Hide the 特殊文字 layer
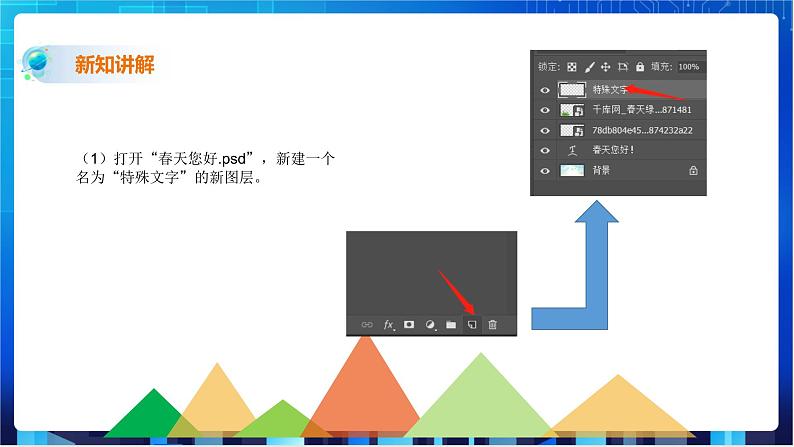The width and height of the screenshot is (794, 447). pyautogui.click(x=545, y=90)
